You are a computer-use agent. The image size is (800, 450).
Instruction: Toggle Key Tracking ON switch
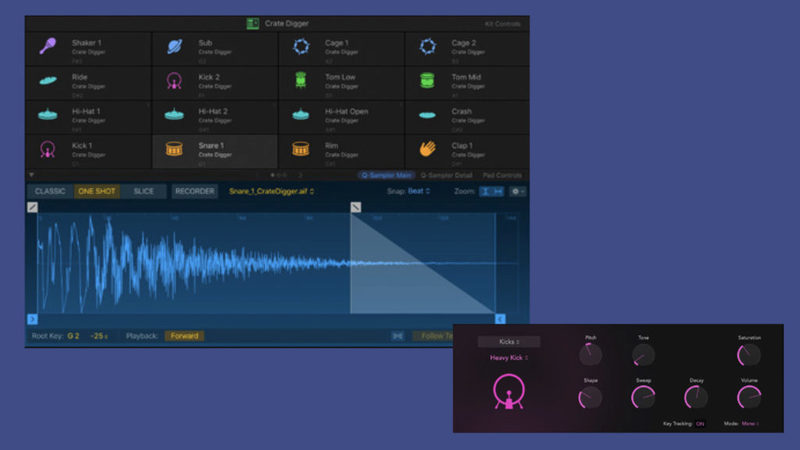tap(699, 423)
